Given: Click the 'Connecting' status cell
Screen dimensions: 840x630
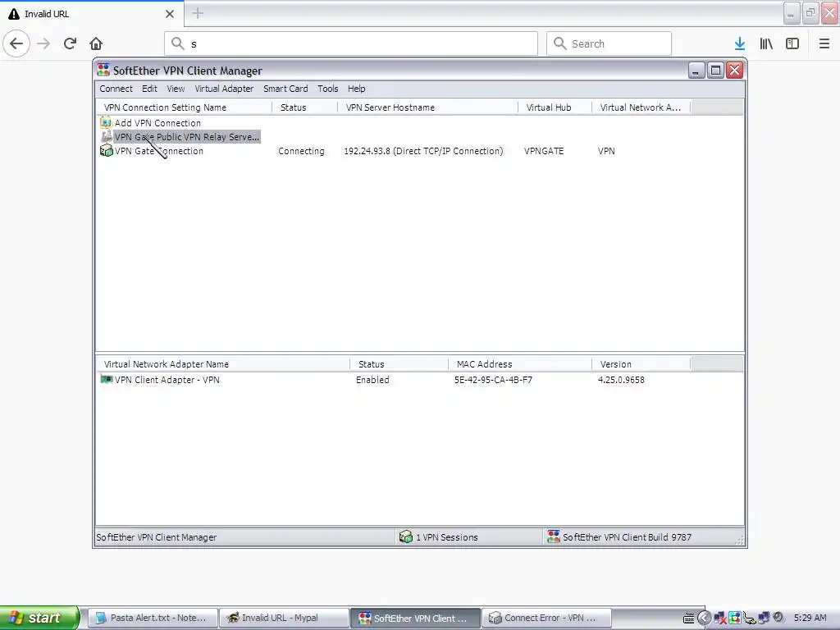Looking at the screenshot, I should coord(301,151).
